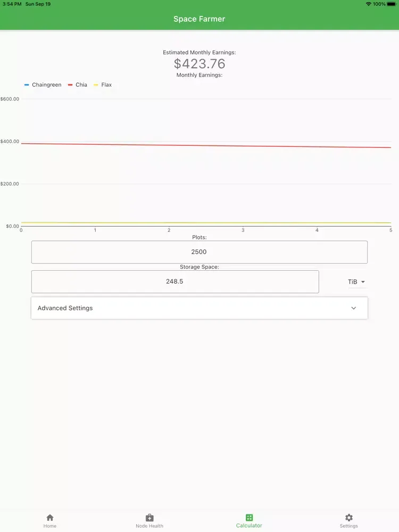
Task: Tap the Home house icon
Action: click(x=50, y=518)
